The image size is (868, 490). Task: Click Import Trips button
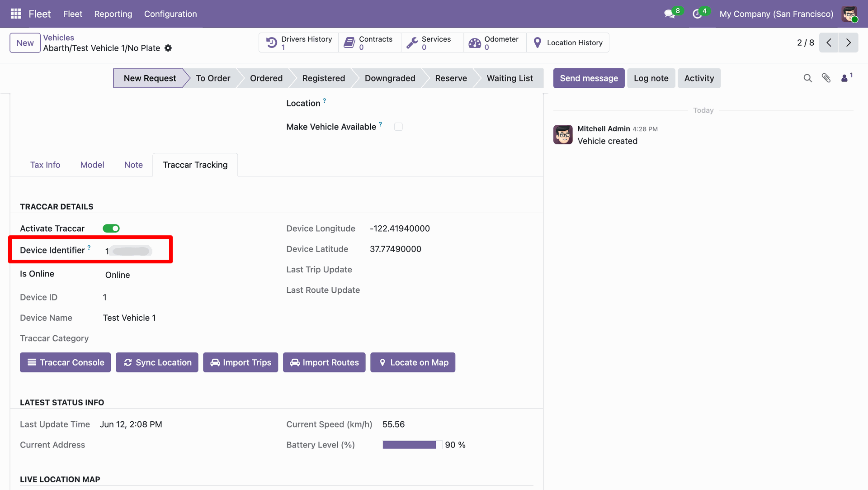coord(241,362)
